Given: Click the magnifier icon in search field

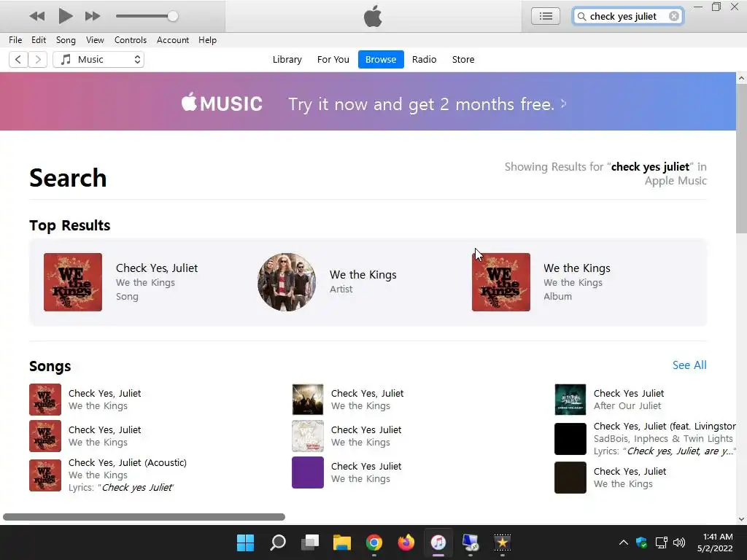Looking at the screenshot, I should 581,17.
